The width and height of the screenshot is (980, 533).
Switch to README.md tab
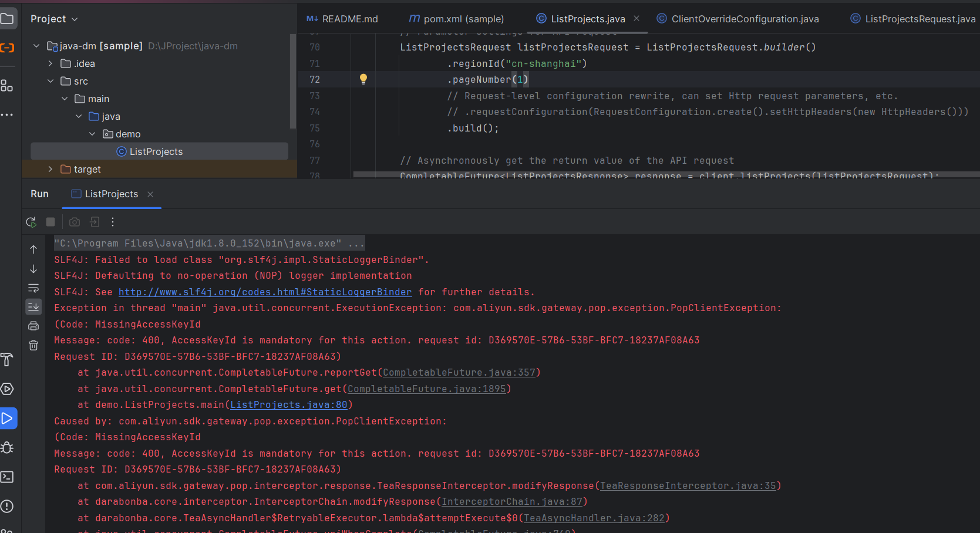point(342,19)
